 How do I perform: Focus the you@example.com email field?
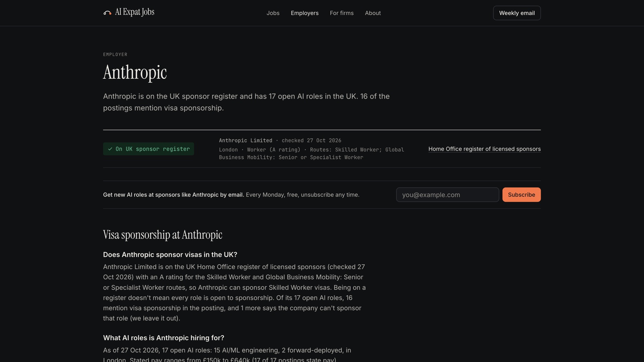click(448, 195)
